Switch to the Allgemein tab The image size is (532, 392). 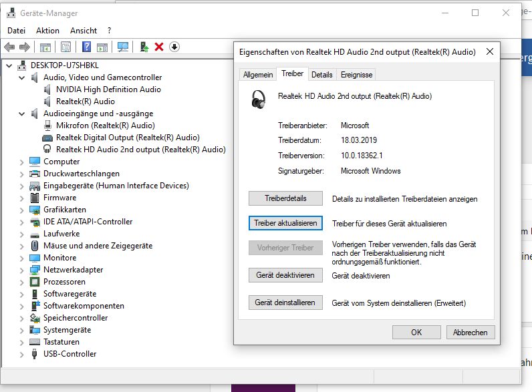coord(258,75)
